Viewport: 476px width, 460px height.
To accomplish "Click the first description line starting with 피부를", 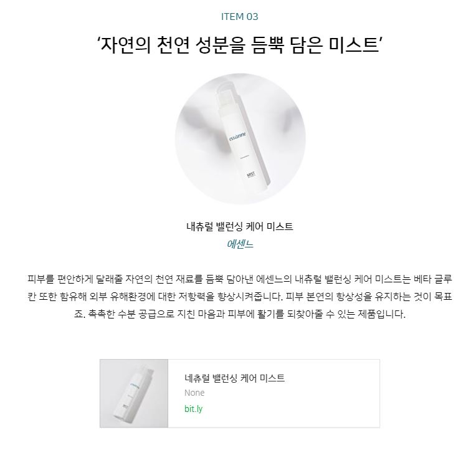I will pyautogui.click(x=240, y=279).
